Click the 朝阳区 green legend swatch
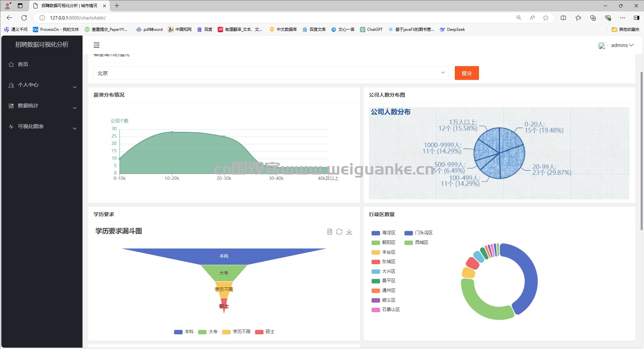 click(376, 243)
